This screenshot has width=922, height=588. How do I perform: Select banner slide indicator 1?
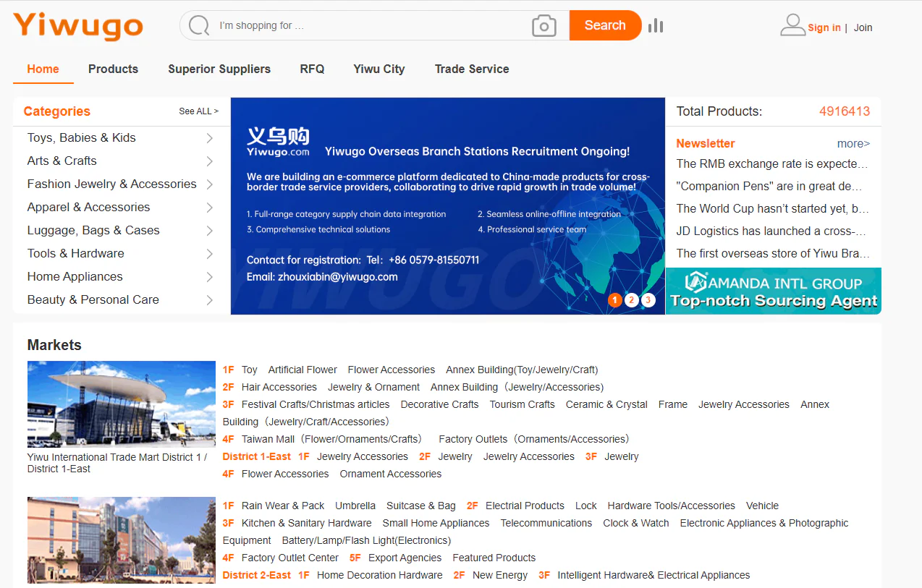pos(615,300)
